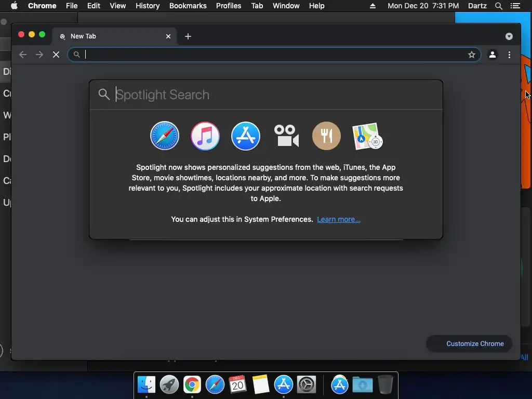
Task: Close the New Tab tab
Action: [168, 36]
